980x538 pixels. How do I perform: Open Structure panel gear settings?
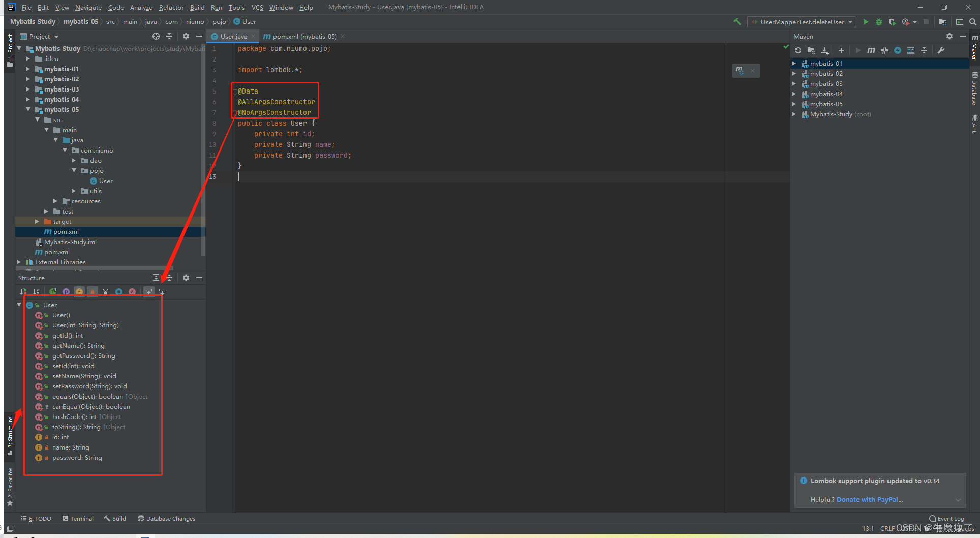tap(186, 278)
